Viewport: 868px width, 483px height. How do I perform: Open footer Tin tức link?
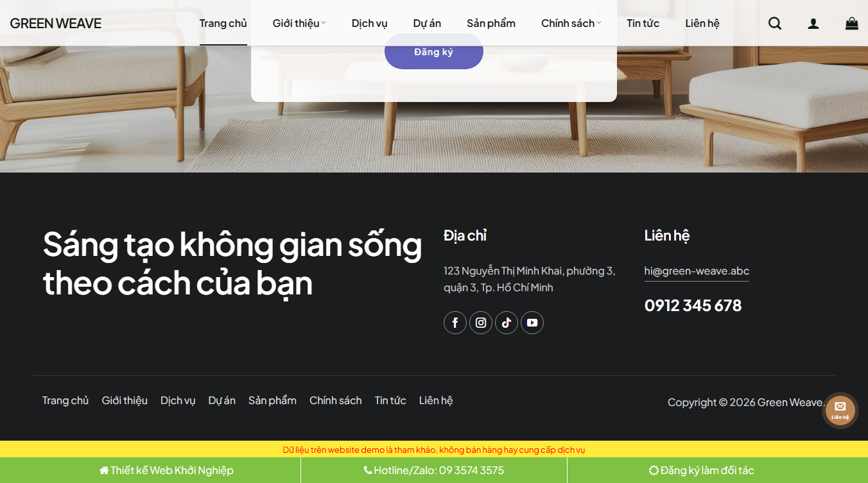tap(390, 400)
